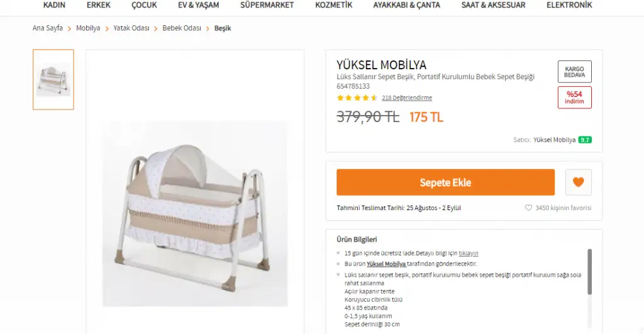Open the SÜPERMARKET category menu
Screen dimensions: 644x334
point(267,5)
